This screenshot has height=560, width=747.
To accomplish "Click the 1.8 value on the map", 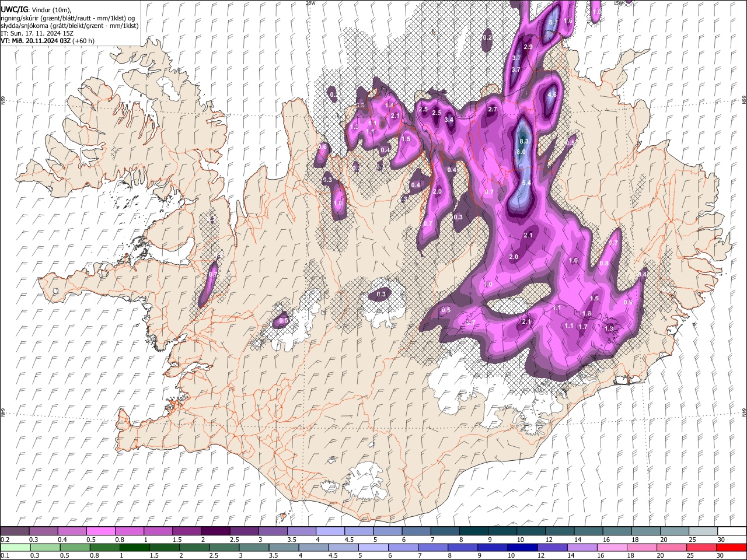I will (x=587, y=313).
